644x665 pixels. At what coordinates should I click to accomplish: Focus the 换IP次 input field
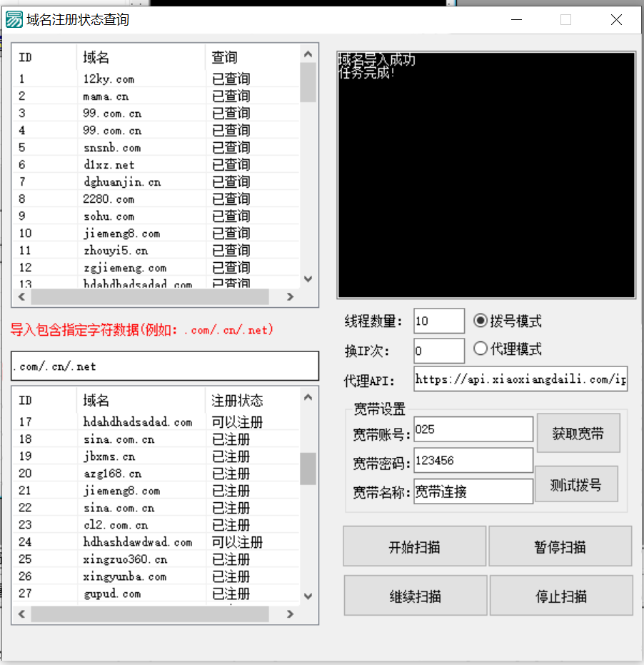[x=439, y=351]
